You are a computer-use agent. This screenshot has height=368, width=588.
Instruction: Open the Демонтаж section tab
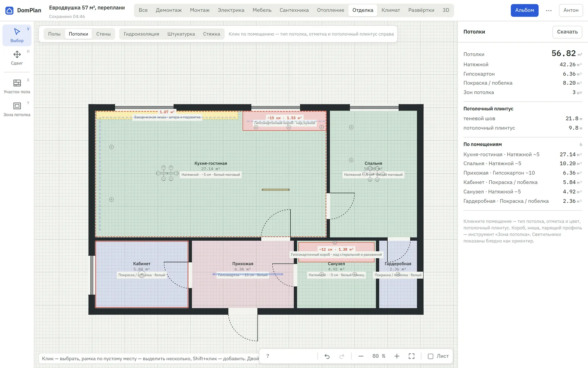(169, 10)
